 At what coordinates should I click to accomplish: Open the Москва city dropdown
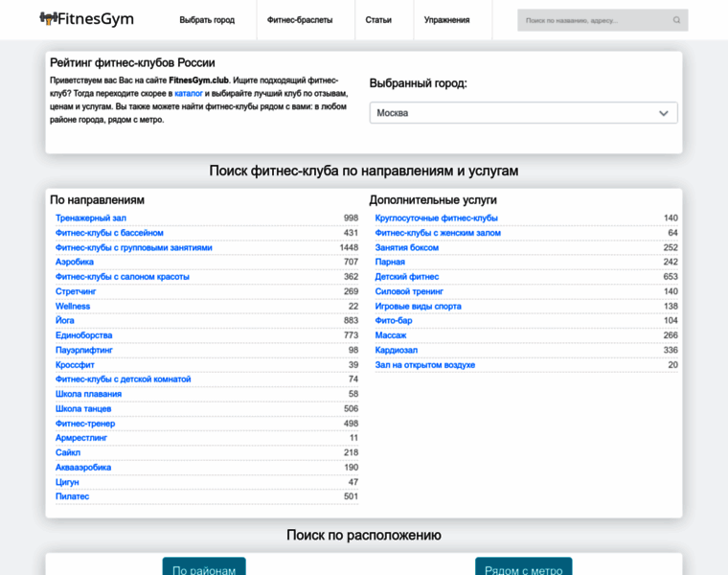(523, 113)
